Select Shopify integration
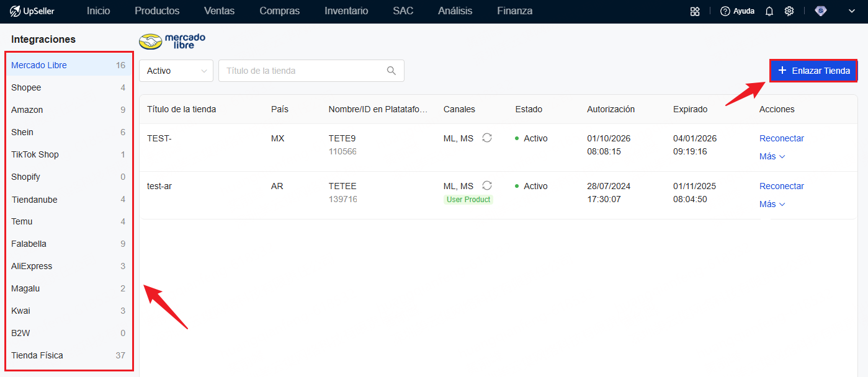 (68, 177)
